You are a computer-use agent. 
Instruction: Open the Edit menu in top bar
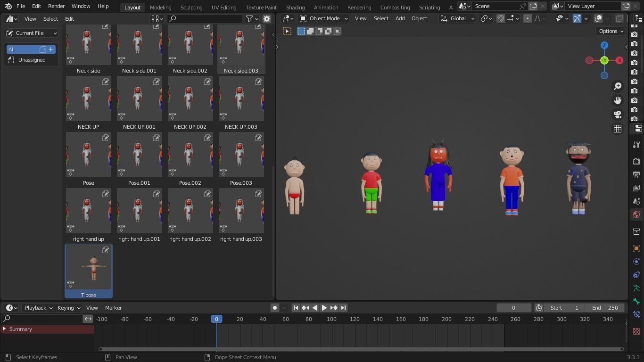click(36, 7)
